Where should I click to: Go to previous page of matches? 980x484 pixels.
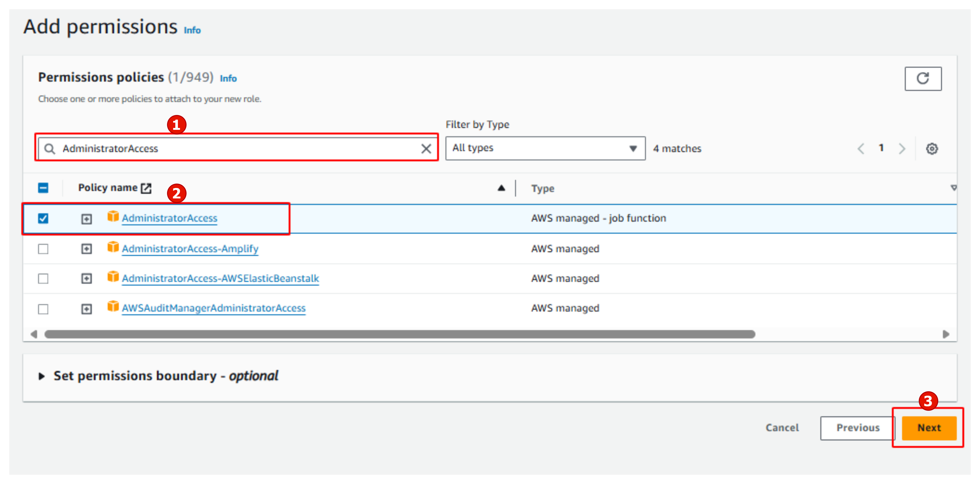tap(861, 148)
